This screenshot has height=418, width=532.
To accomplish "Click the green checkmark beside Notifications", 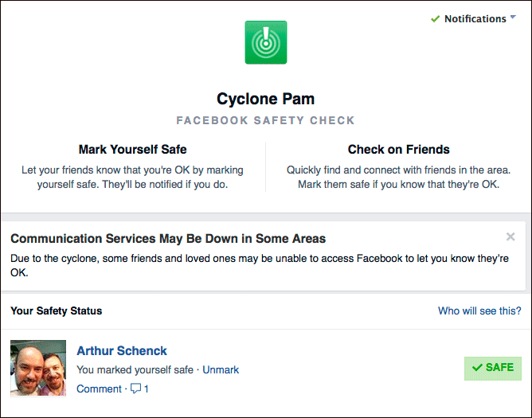I will coord(435,19).
